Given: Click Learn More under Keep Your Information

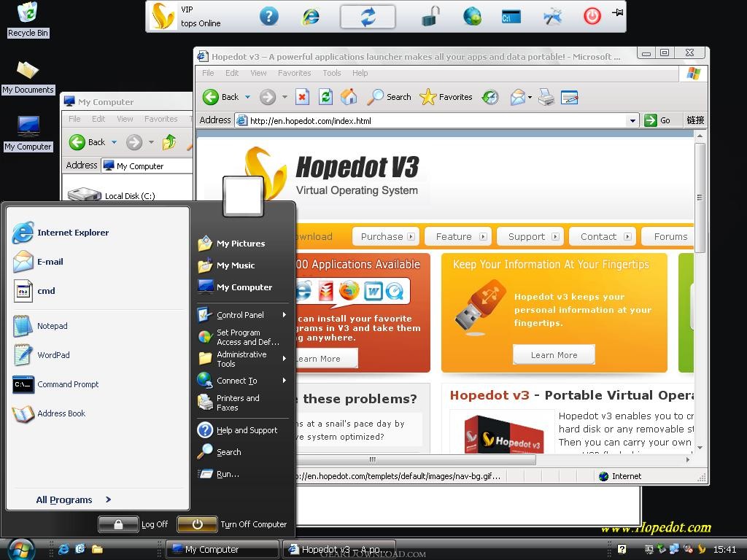Looking at the screenshot, I should 554,355.
